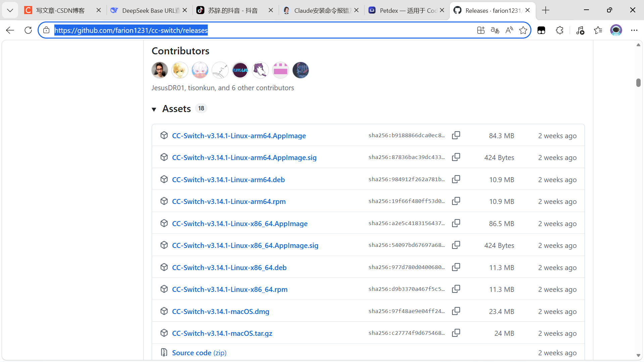644x362 pixels.
Task: Open the umsn contributor avatar
Action: click(x=240, y=70)
